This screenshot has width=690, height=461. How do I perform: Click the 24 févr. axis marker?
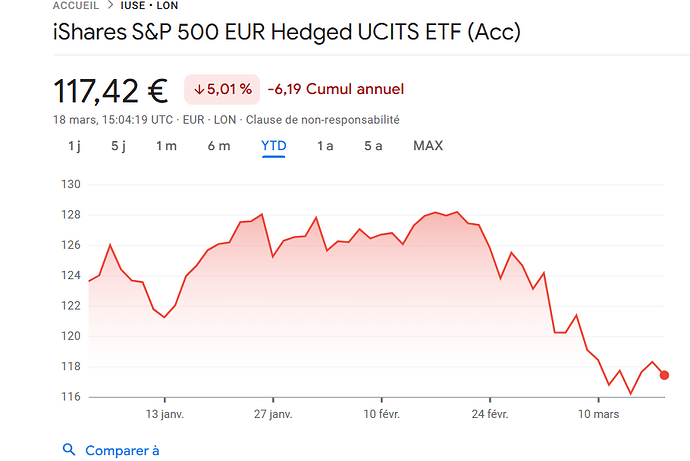(490, 414)
